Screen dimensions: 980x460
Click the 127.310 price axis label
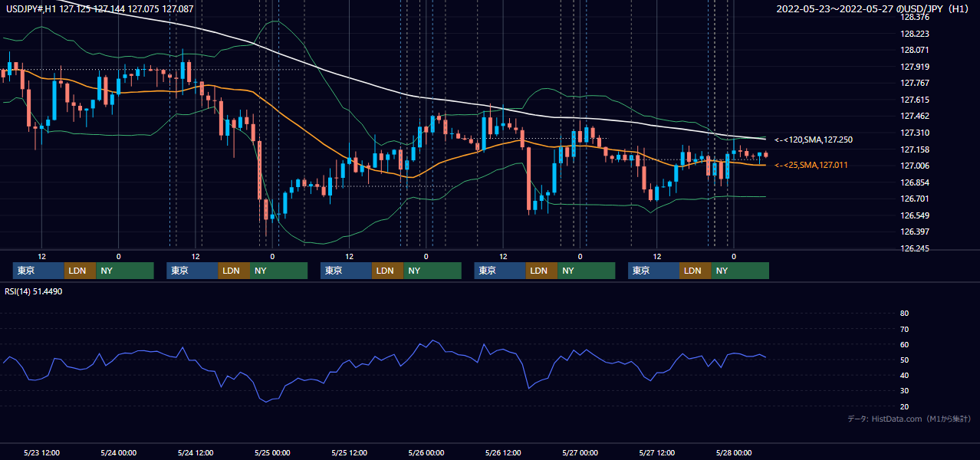coord(915,133)
